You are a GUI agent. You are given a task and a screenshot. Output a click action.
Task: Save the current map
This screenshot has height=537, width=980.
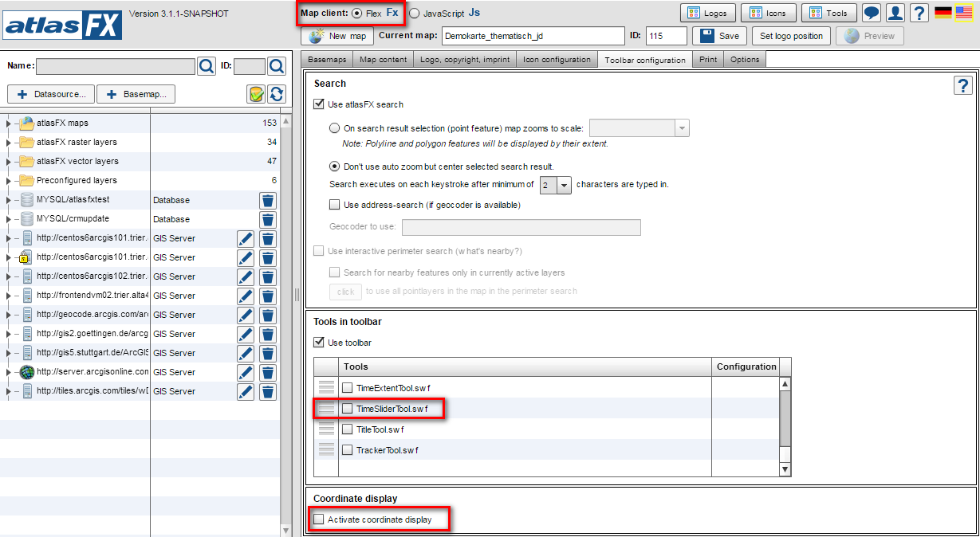(x=720, y=36)
